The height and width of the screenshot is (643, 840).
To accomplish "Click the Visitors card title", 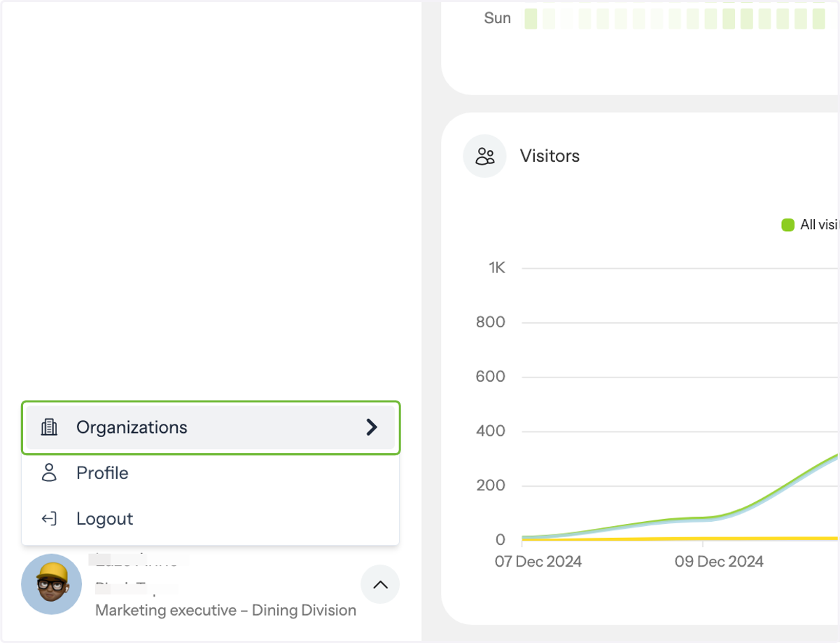I will (549, 155).
